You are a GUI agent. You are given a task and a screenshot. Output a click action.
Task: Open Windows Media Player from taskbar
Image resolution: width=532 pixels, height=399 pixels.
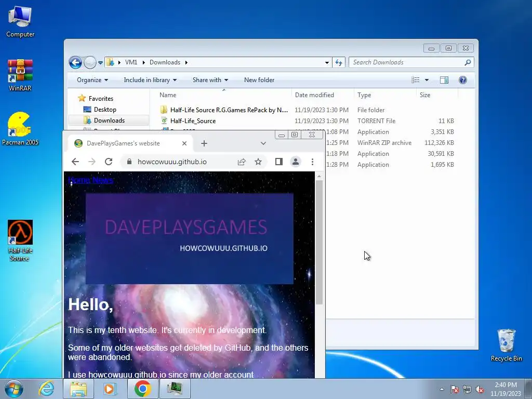click(x=110, y=389)
